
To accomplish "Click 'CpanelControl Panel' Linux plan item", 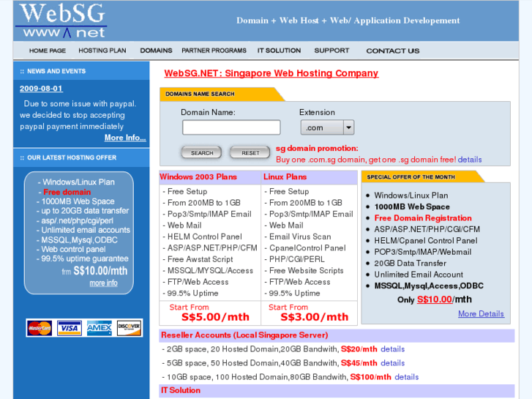I will (307, 248).
